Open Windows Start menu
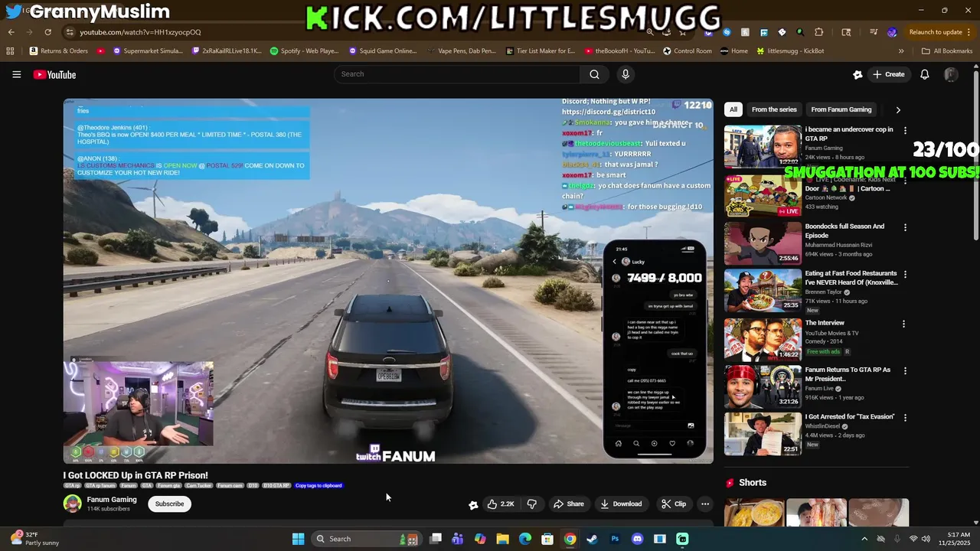 (x=298, y=539)
